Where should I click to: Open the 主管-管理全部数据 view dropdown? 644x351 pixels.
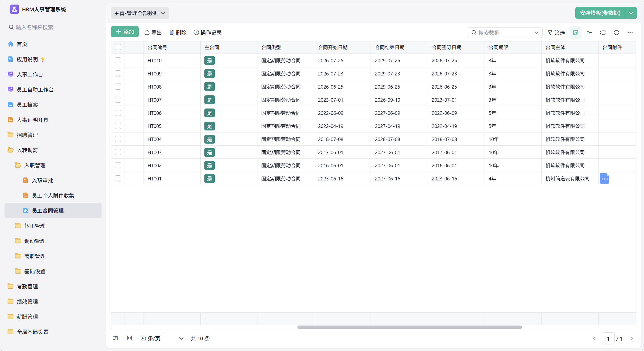pyautogui.click(x=140, y=13)
